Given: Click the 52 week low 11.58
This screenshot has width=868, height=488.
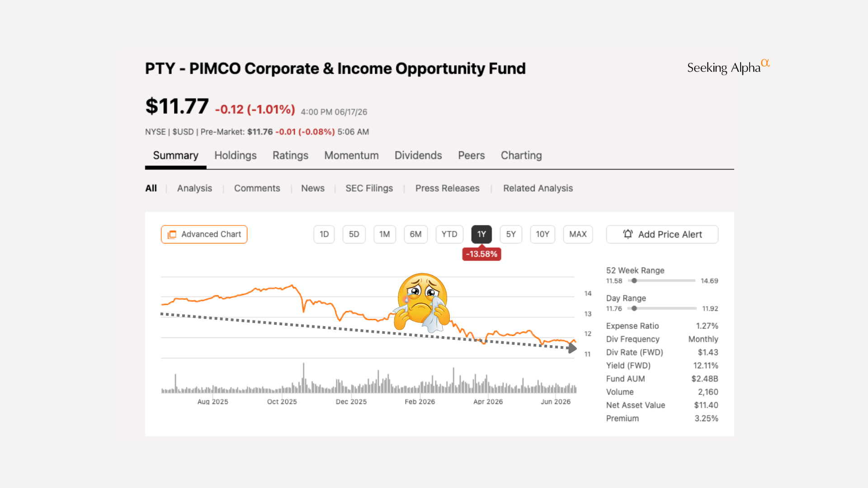Looking at the screenshot, I should [614, 281].
